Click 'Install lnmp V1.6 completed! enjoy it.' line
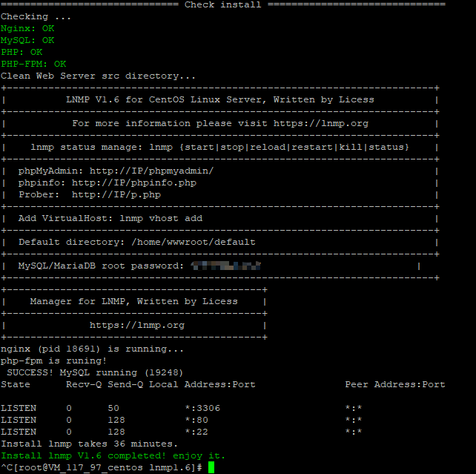476x474 pixels. point(113,455)
